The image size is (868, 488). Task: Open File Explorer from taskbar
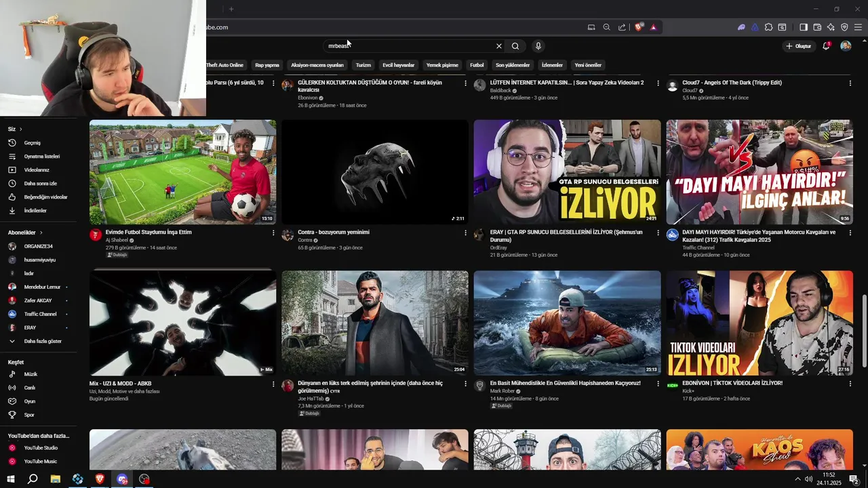pyautogui.click(x=56, y=479)
